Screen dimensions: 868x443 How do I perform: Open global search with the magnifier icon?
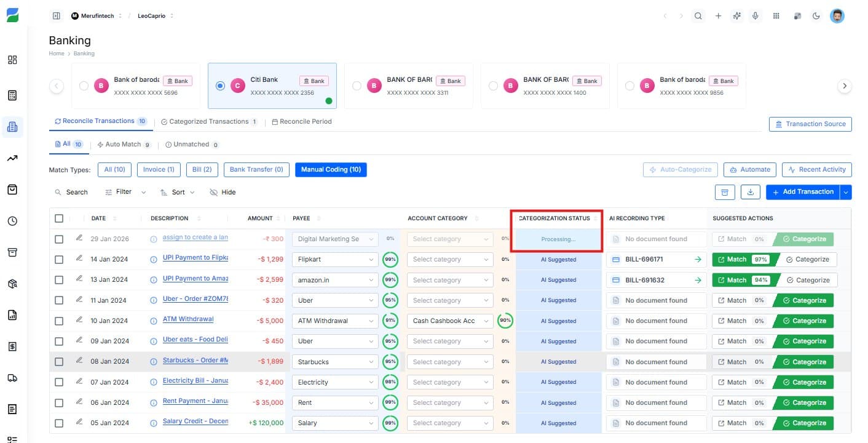(x=698, y=15)
